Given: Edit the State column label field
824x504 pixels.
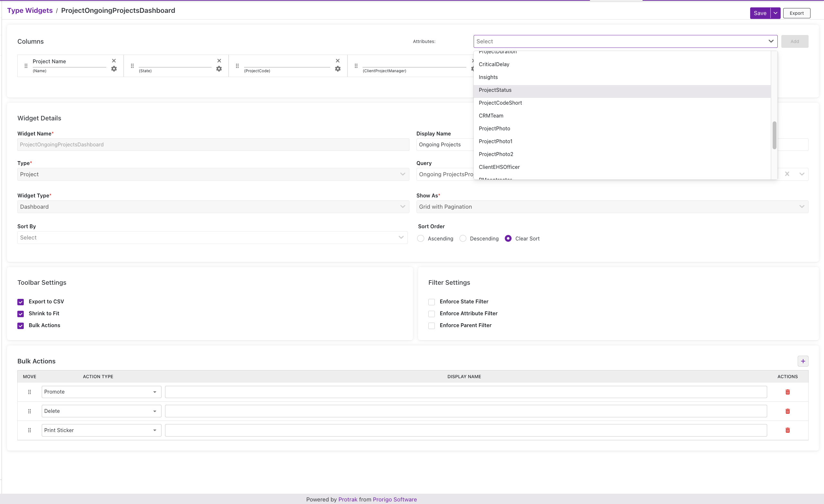Looking at the screenshot, I should [x=175, y=62].
